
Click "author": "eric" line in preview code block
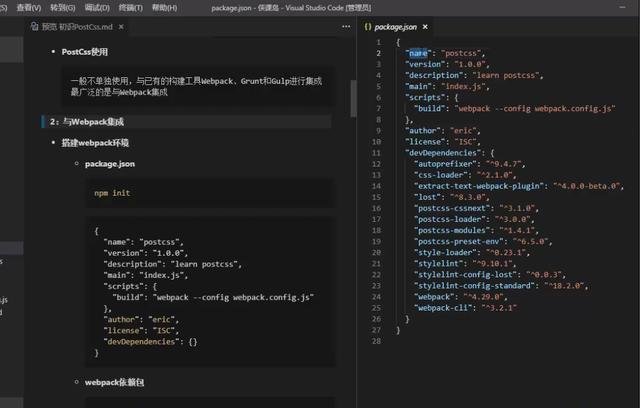[x=141, y=319]
